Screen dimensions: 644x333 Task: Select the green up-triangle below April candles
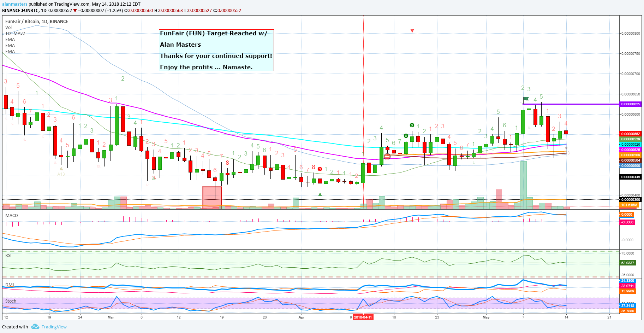320,194
